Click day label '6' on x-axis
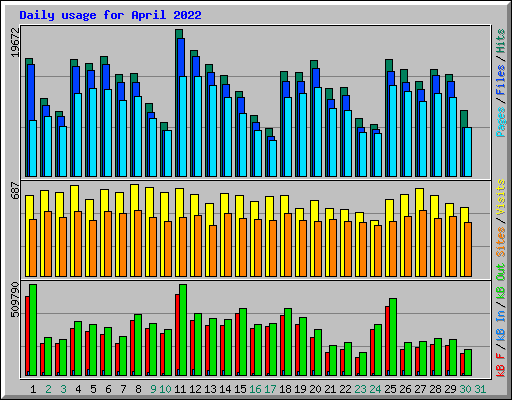The width and height of the screenshot is (512, 400). tap(108, 389)
